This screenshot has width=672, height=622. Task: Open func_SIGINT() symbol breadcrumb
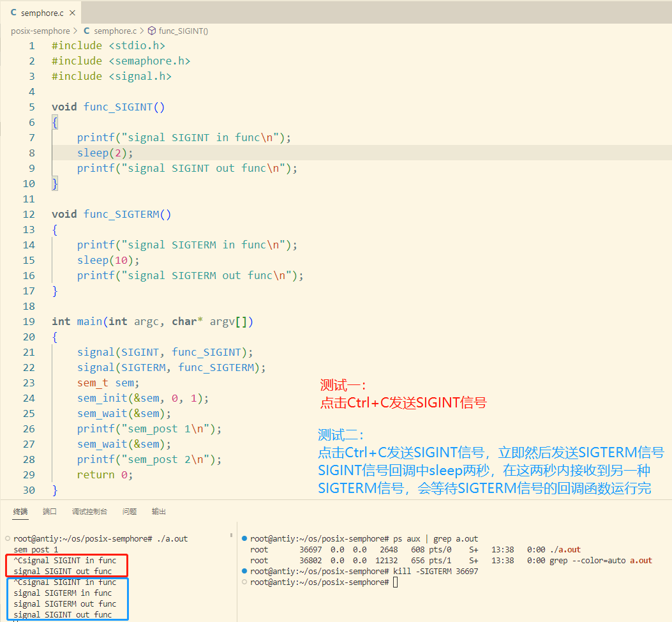[x=183, y=31]
